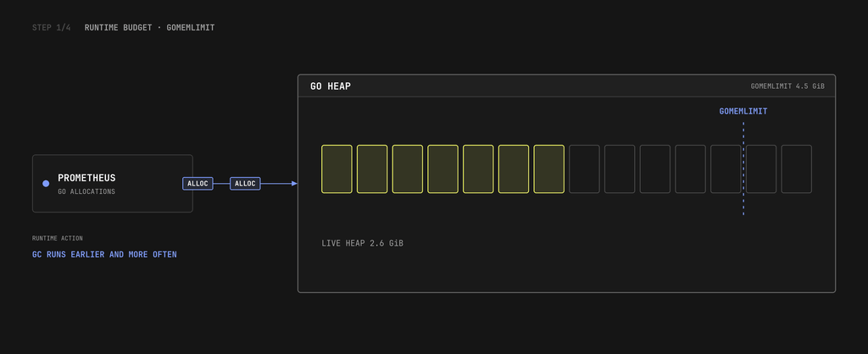This screenshot has width=868, height=354.
Task: Click LIVE HEAP 2.6 GiB readout
Action: pyautogui.click(x=362, y=243)
